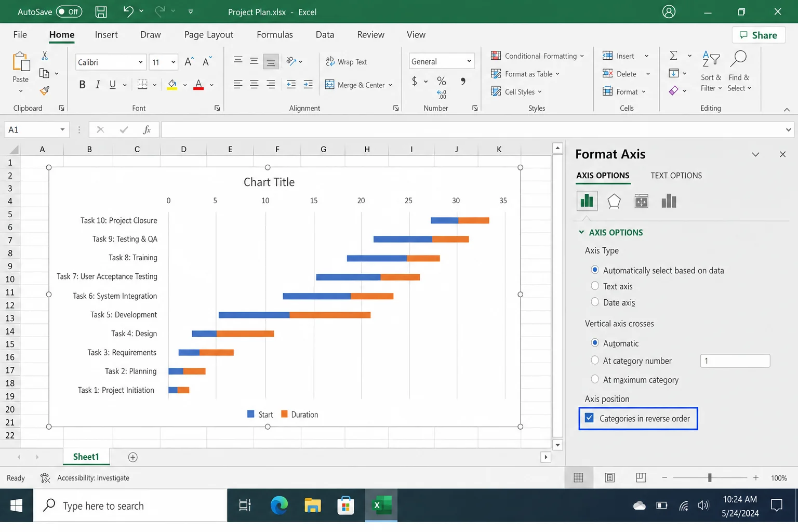Select Date axis radio button
The width and height of the screenshot is (798, 532).
pyautogui.click(x=595, y=302)
